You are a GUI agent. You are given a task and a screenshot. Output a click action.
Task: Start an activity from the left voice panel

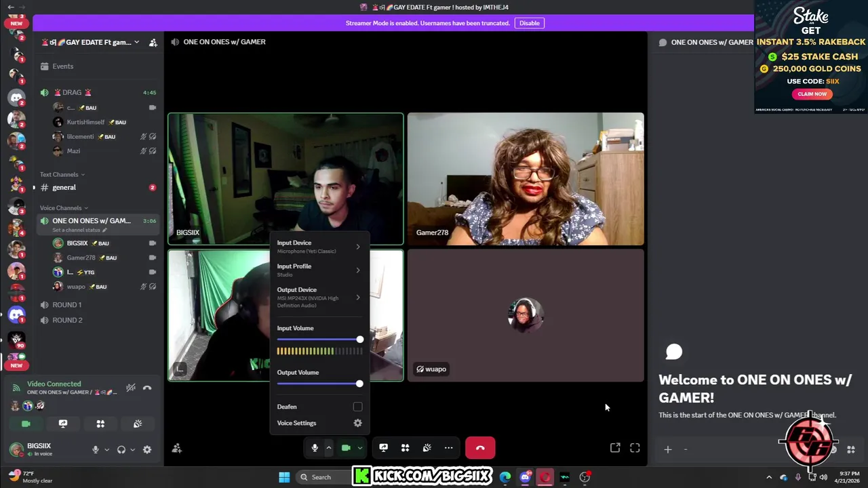click(x=100, y=424)
